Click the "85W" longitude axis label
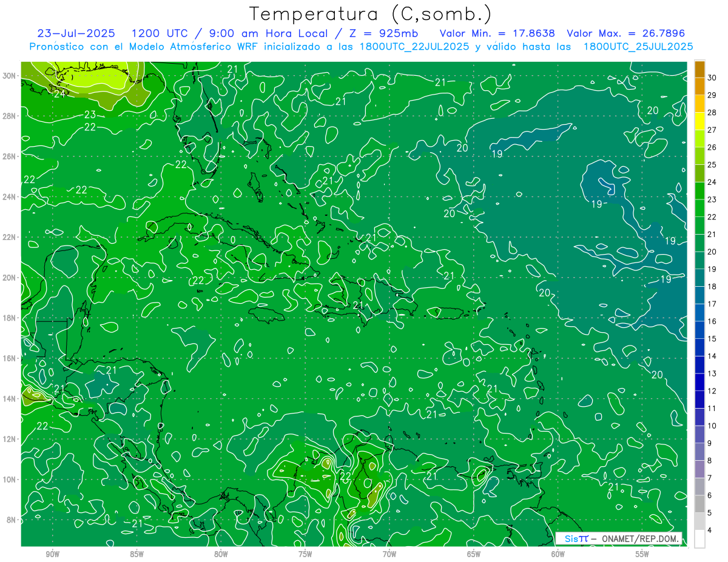Viewport: 728px width, 562px height. click(x=136, y=554)
